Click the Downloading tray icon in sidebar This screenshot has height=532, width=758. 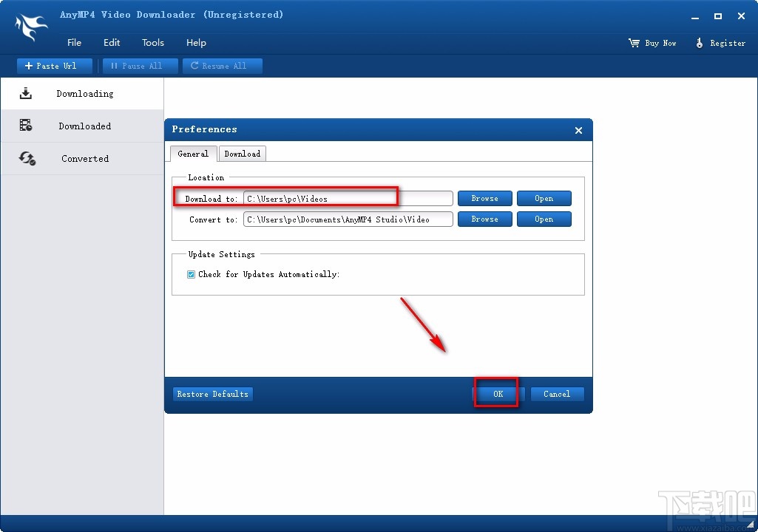(26, 93)
